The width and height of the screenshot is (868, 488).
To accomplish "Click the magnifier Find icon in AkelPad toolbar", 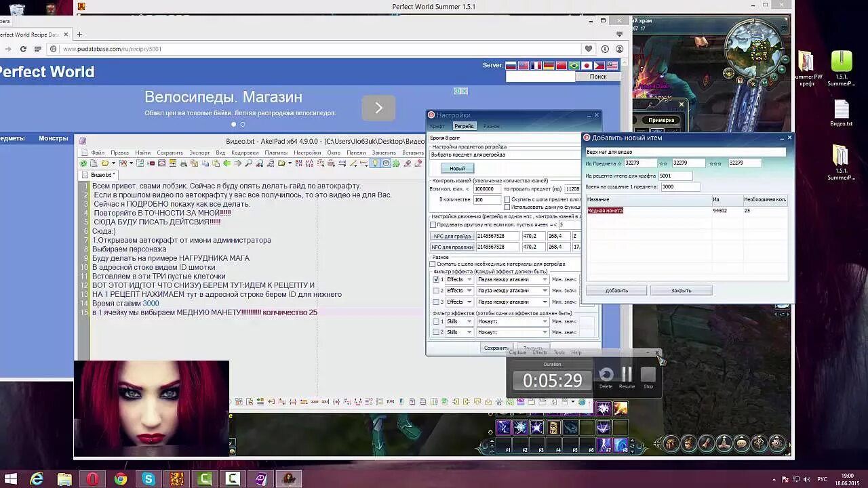I will tap(248, 163).
